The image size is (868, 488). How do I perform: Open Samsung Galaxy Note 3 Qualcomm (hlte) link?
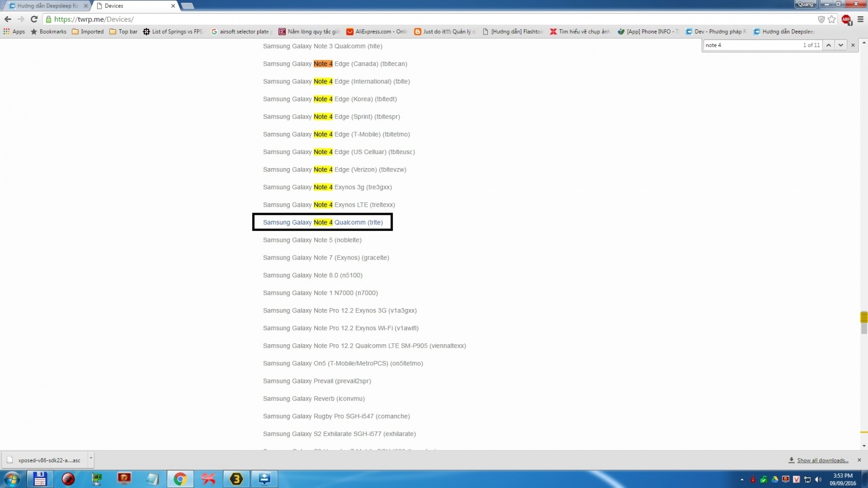(323, 46)
